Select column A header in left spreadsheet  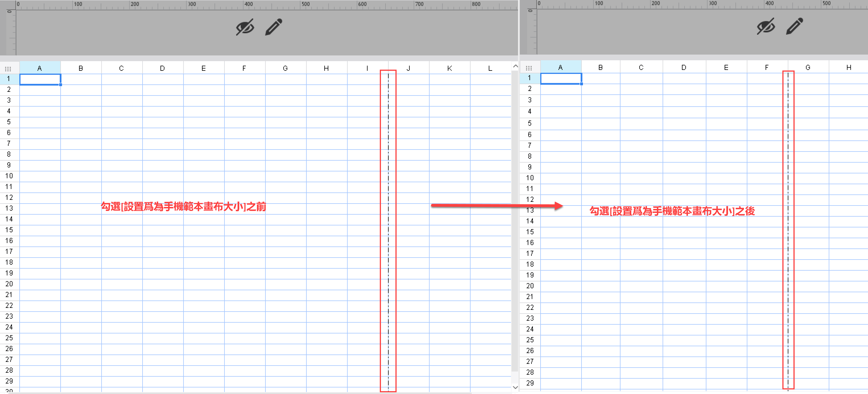(x=40, y=68)
